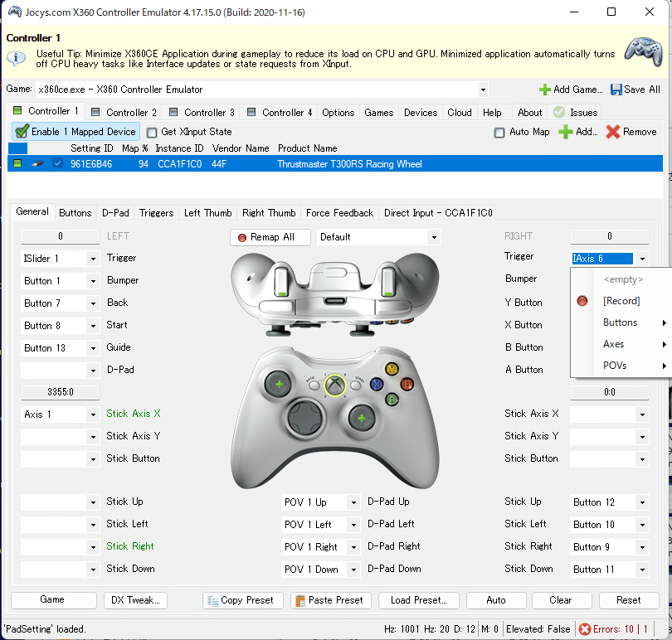Screen dimensions: 672x640
Task: Open left Stick Axis X dropdown
Action: [x=93, y=415]
